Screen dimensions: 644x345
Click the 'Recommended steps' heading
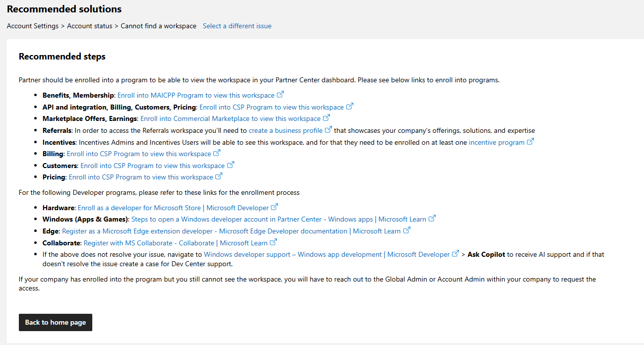tap(62, 57)
